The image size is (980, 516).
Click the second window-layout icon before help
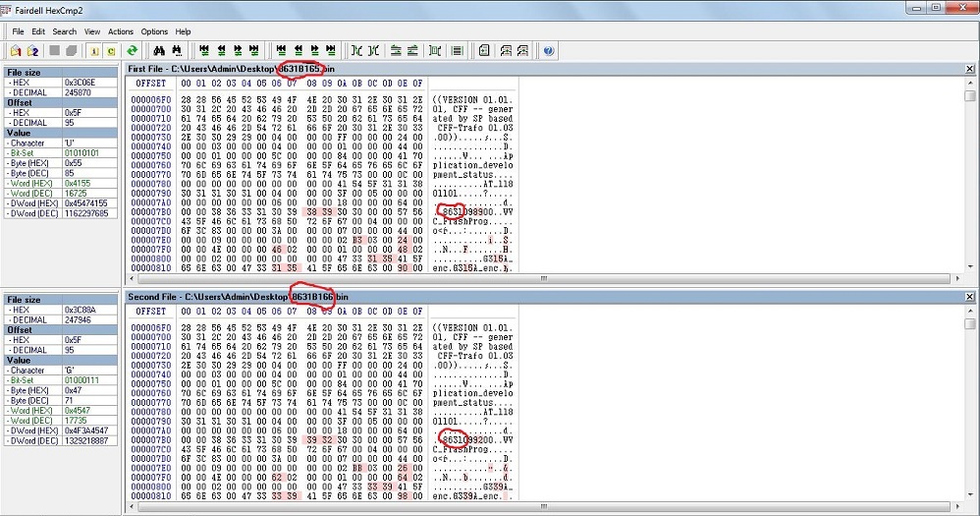coord(522,51)
